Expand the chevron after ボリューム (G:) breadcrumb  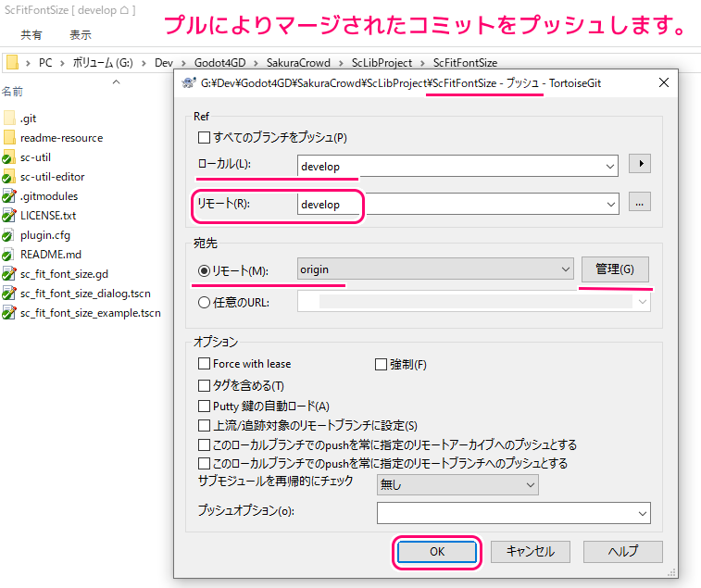144,63
